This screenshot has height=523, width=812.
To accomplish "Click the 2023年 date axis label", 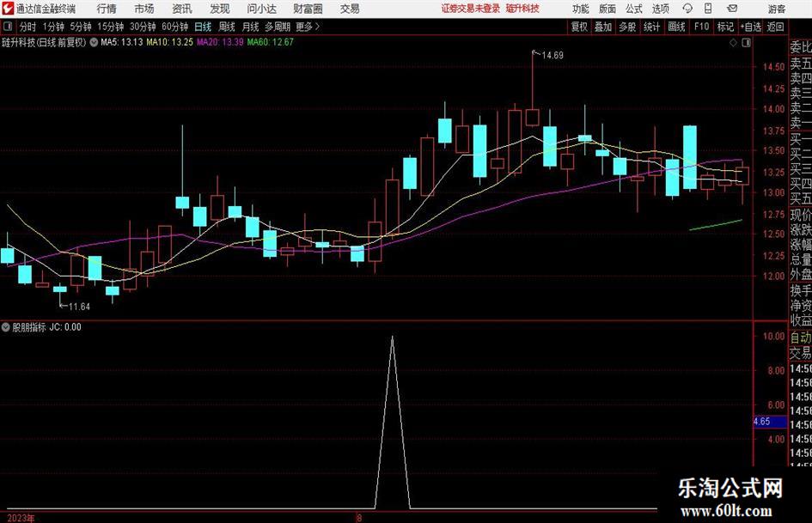I will (x=21, y=518).
